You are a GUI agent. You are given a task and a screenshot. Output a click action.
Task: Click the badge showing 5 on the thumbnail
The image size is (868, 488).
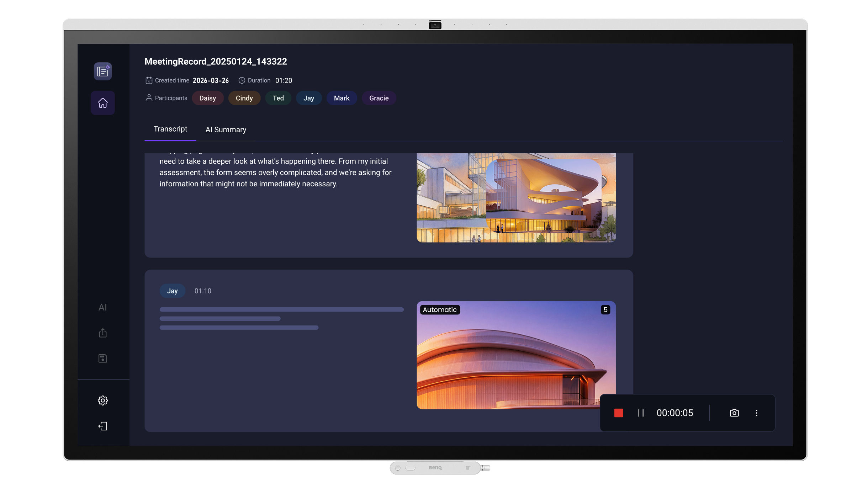click(605, 309)
